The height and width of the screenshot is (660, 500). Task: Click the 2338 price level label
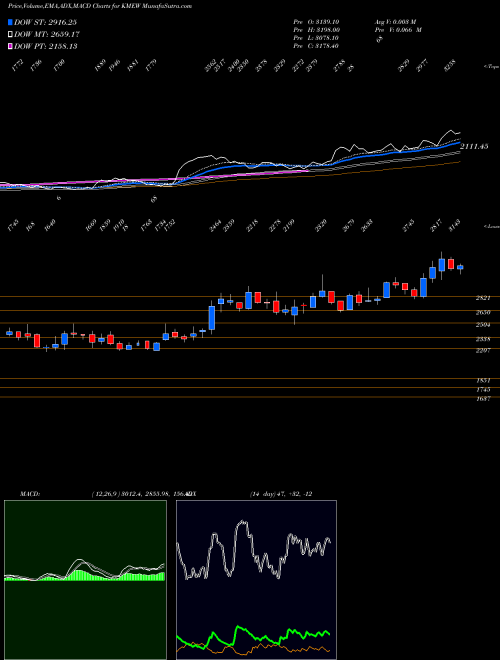coord(483,339)
